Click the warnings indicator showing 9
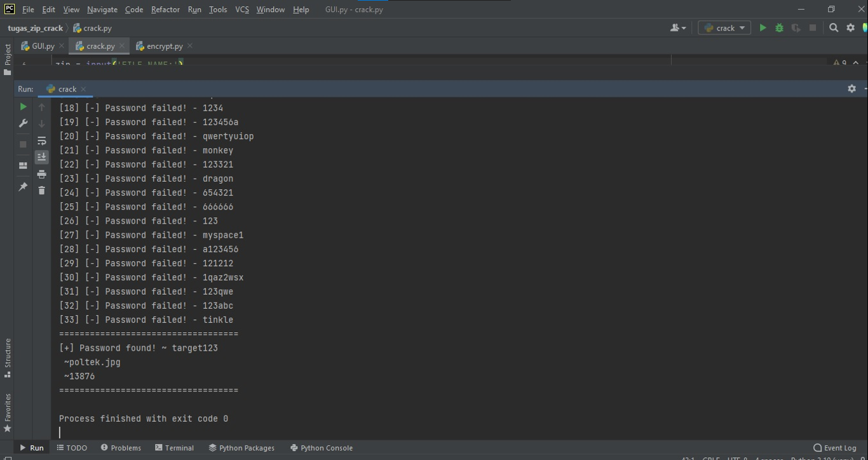This screenshot has width=868, height=460. coord(839,63)
